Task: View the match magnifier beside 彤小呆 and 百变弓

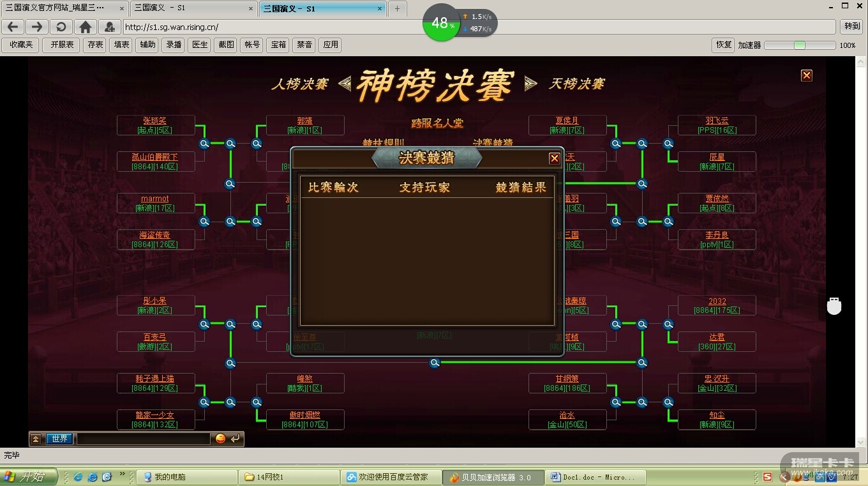Action: click(204, 324)
